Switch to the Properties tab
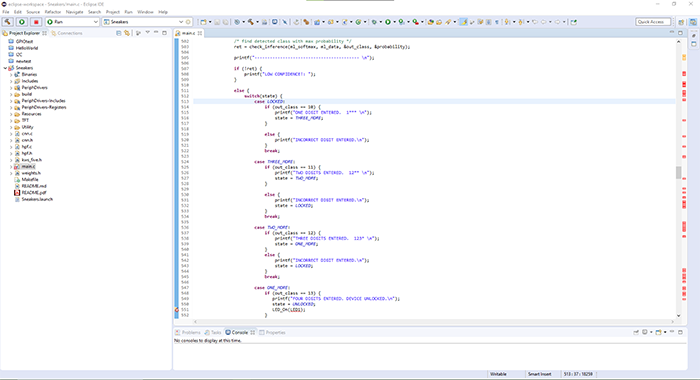The height and width of the screenshot is (380, 700). (x=272, y=333)
